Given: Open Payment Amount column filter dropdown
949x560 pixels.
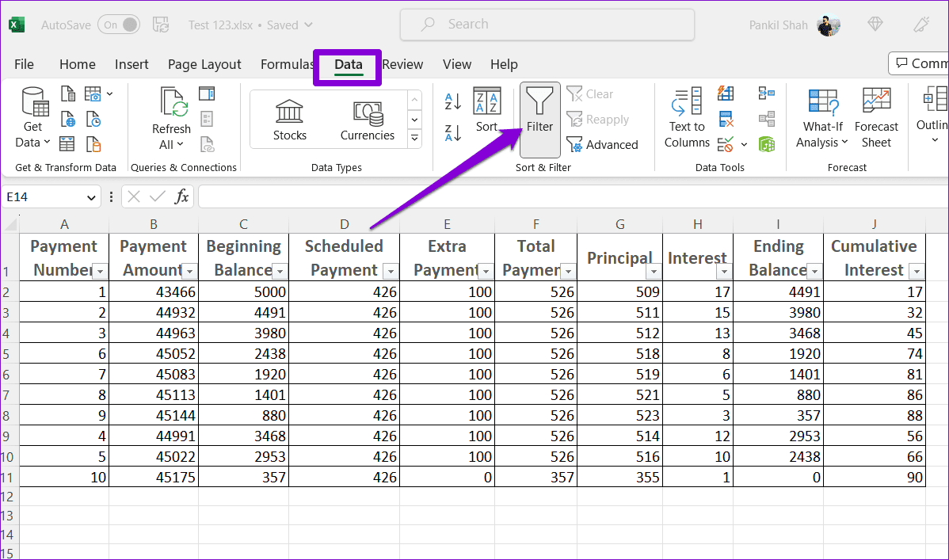Looking at the screenshot, I should pos(190,271).
